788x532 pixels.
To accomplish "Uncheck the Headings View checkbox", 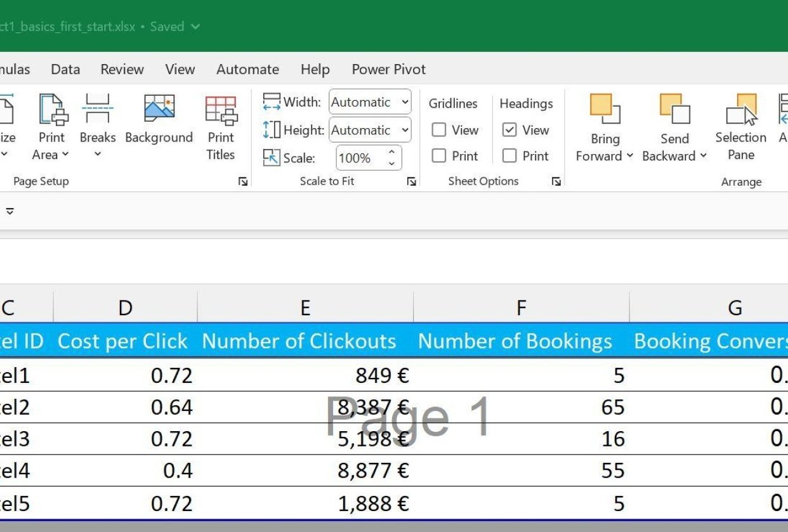I will (509, 130).
